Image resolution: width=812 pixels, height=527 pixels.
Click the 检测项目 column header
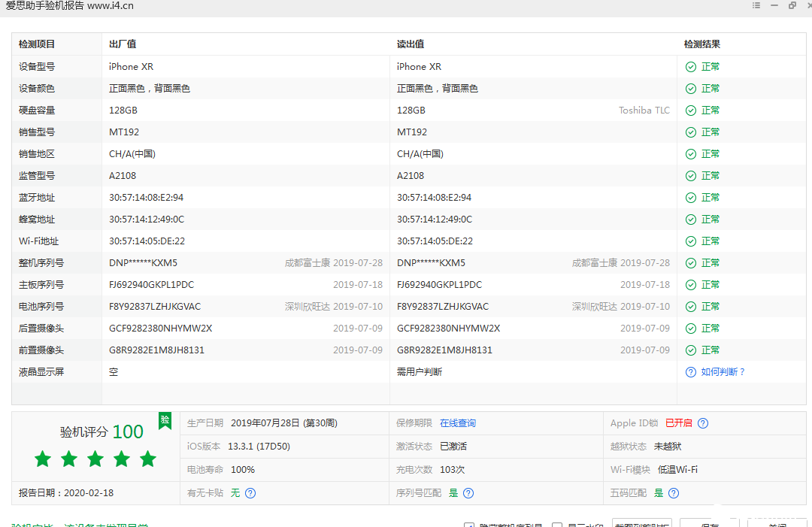[x=37, y=44]
